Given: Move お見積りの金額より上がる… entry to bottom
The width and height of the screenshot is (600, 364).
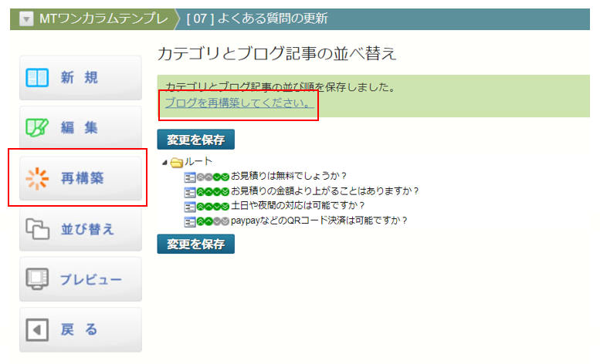Looking at the screenshot, I should point(225,192).
